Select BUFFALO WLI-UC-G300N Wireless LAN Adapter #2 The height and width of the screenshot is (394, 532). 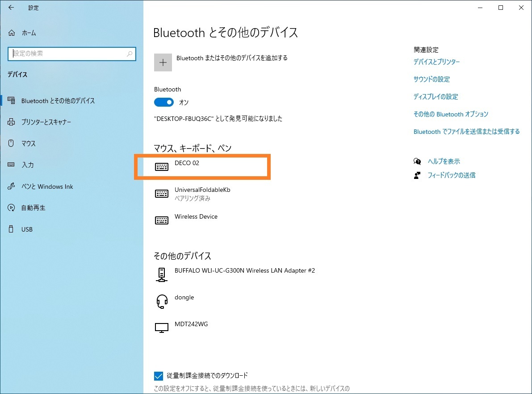(245, 270)
